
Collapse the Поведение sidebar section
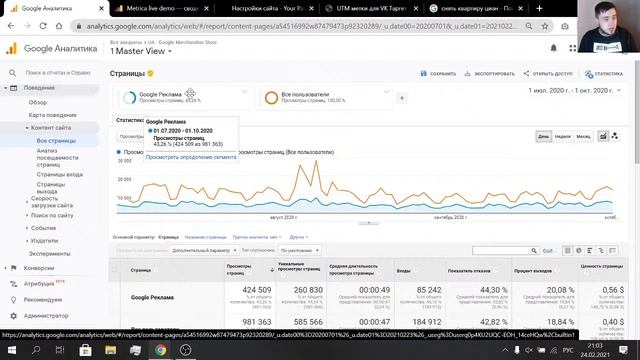tap(6, 88)
